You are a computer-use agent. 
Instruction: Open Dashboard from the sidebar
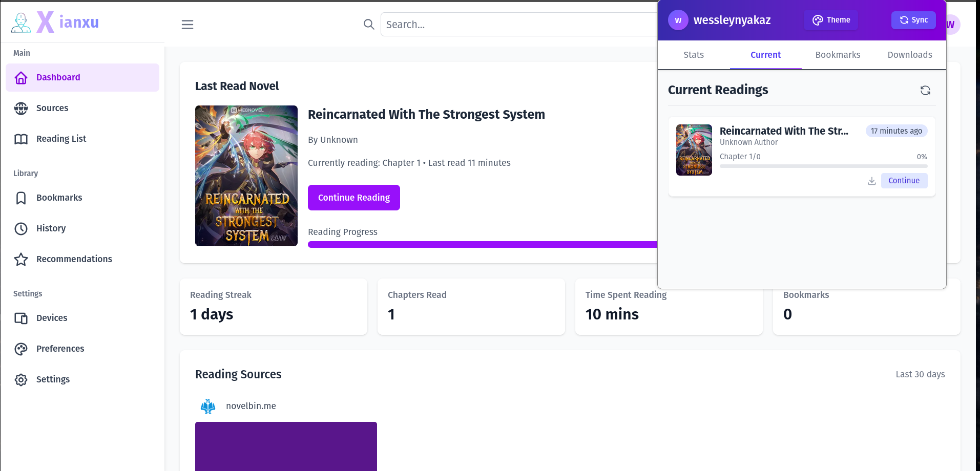pos(82,77)
